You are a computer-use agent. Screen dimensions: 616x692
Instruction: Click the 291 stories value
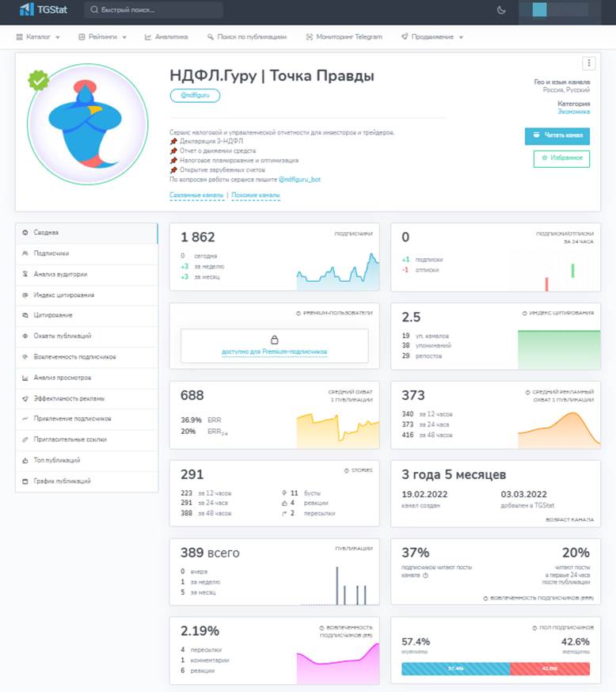click(x=192, y=475)
